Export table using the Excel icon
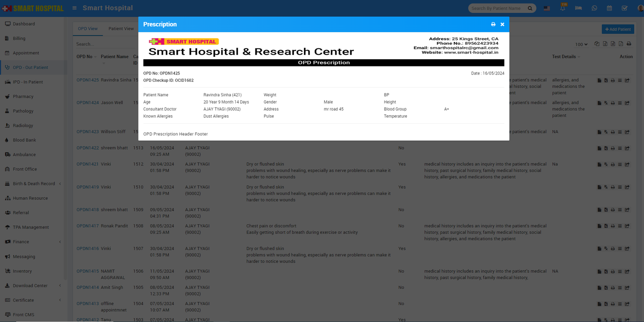 point(605,44)
